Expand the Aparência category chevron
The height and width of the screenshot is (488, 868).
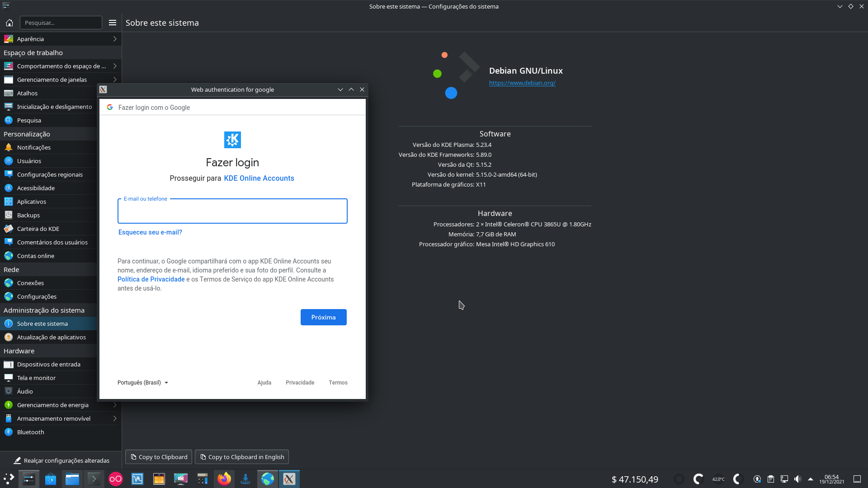point(115,39)
